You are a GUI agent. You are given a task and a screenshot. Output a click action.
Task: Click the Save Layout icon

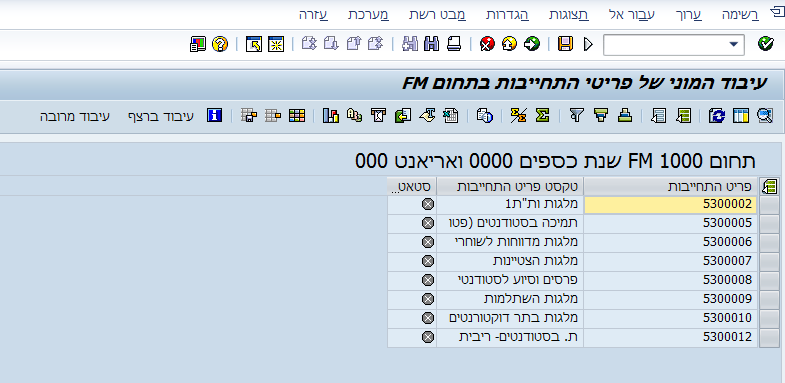248,116
